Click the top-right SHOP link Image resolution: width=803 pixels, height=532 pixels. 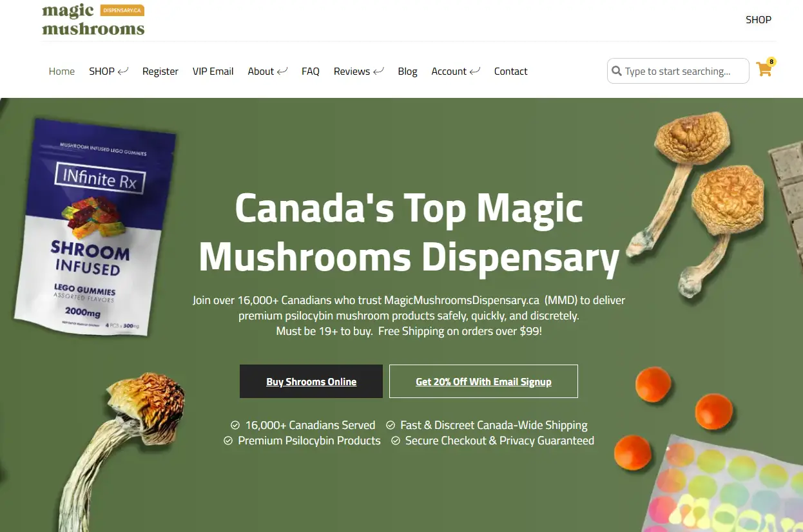coord(759,19)
